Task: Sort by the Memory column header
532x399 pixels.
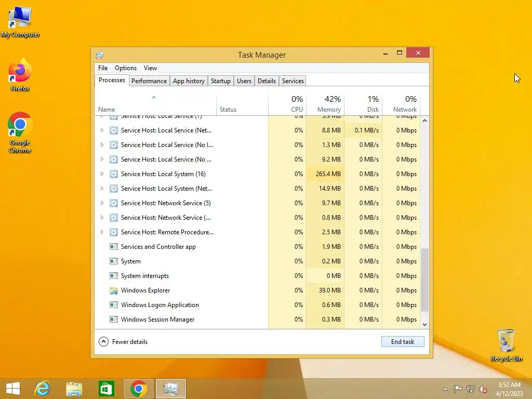Action: pyautogui.click(x=325, y=104)
